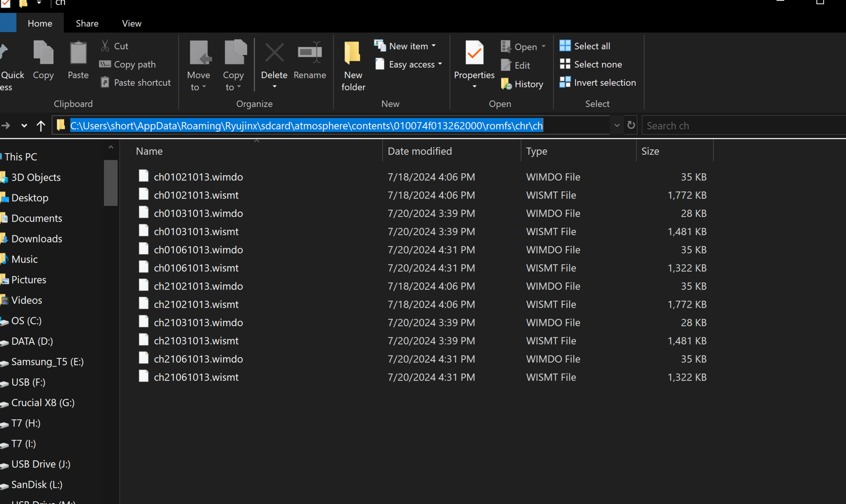Viewport: 846px width, 504px height.
Task: Open the New item dropdown
Action: pos(405,46)
